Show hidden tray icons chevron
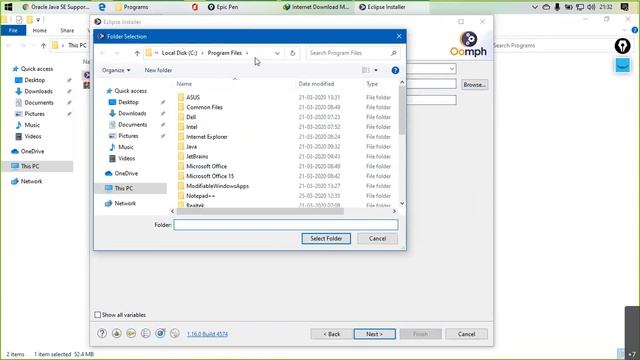 [535, 7]
